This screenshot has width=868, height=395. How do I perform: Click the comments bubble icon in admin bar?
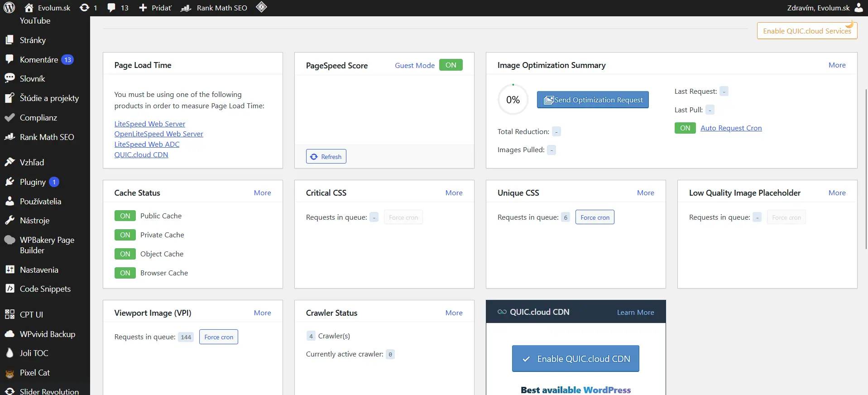[111, 8]
